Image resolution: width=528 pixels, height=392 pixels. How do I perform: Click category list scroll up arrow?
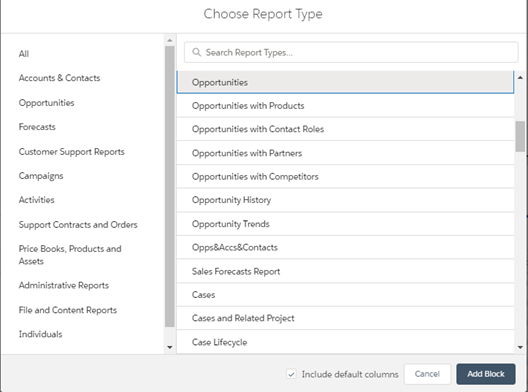point(170,40)
